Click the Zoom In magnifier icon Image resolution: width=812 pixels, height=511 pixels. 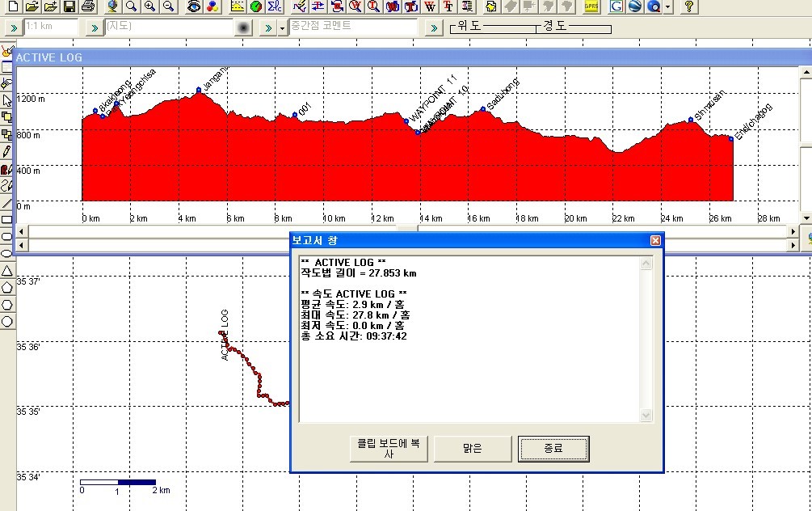(x=149, y=6)
